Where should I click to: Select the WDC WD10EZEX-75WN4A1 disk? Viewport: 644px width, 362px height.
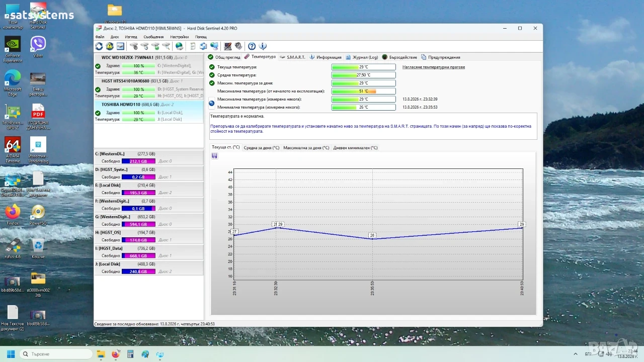149,65
